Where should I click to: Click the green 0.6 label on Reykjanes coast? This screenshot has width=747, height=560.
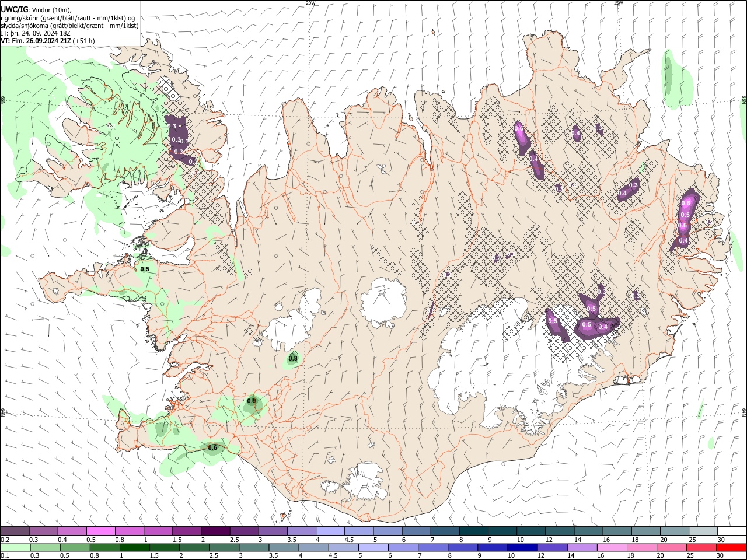click(212, 447)
